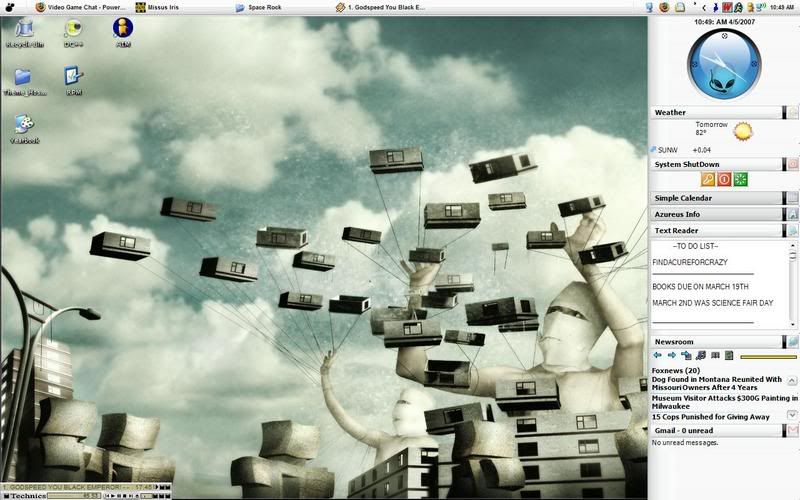Open the 15 Cops Punished headline
Viewport: 800px width, 500px height.
[710, 417]
